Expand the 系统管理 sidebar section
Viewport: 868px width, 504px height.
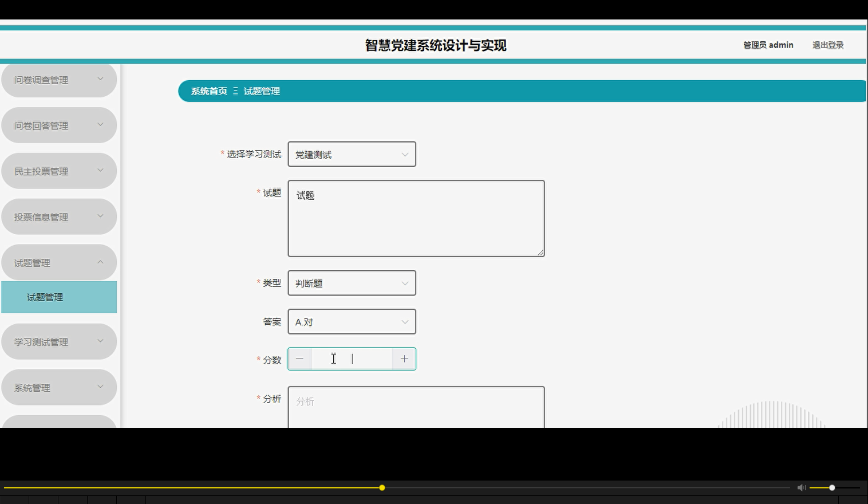coord(59,387)
